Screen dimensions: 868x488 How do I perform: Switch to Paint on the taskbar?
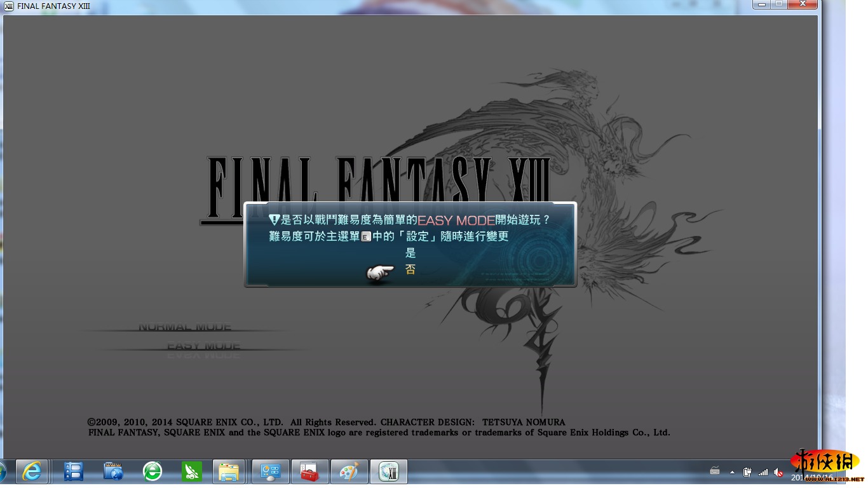click(349, 471)
